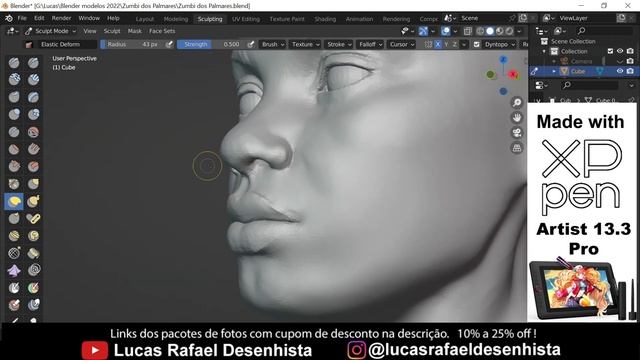
Task: Click the red X axis gizmo
Action: coord(513,75)
